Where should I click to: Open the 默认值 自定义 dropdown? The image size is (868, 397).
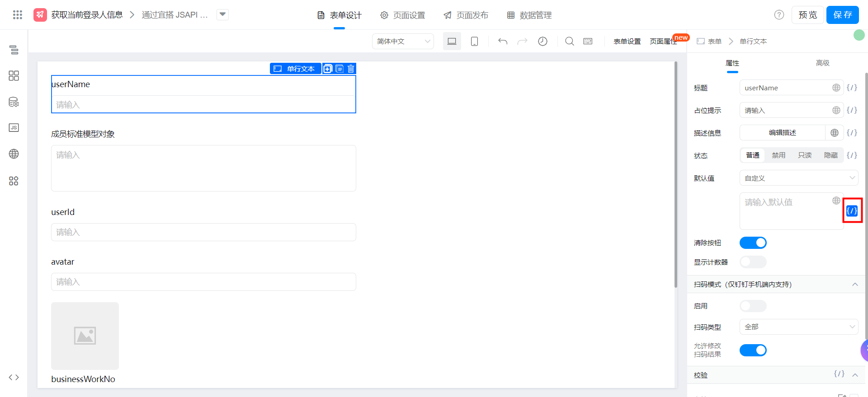[799, 178]
